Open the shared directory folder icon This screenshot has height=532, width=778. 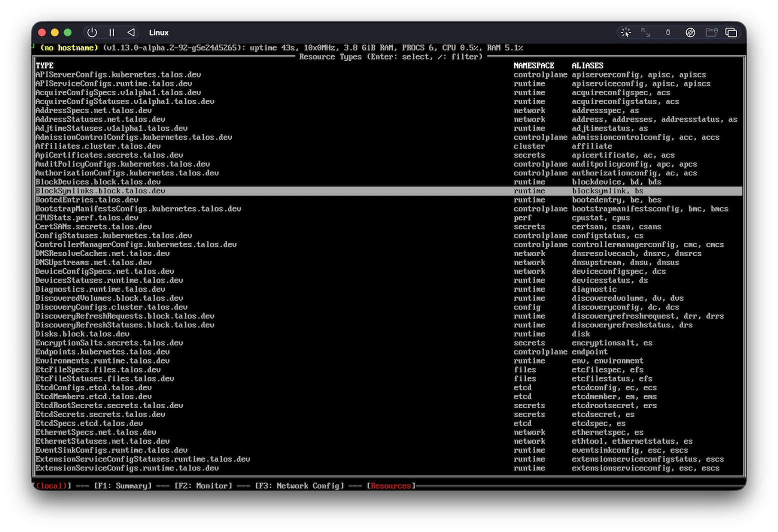click(x=711, y=32)
